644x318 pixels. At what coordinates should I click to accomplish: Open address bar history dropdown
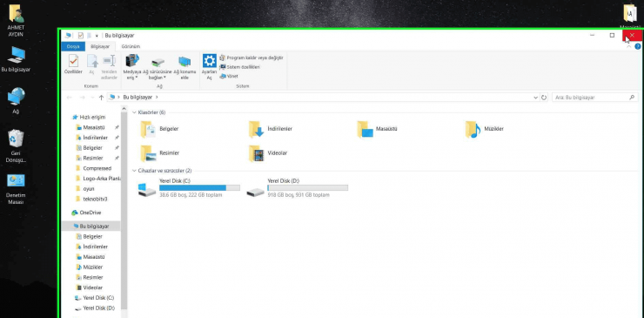535,98
